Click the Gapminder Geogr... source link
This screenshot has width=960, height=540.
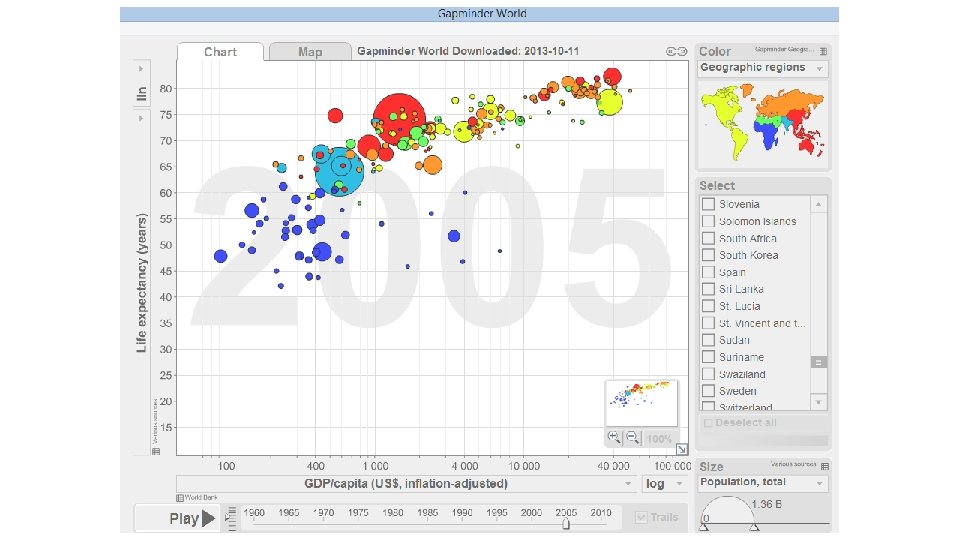[784, 49]
